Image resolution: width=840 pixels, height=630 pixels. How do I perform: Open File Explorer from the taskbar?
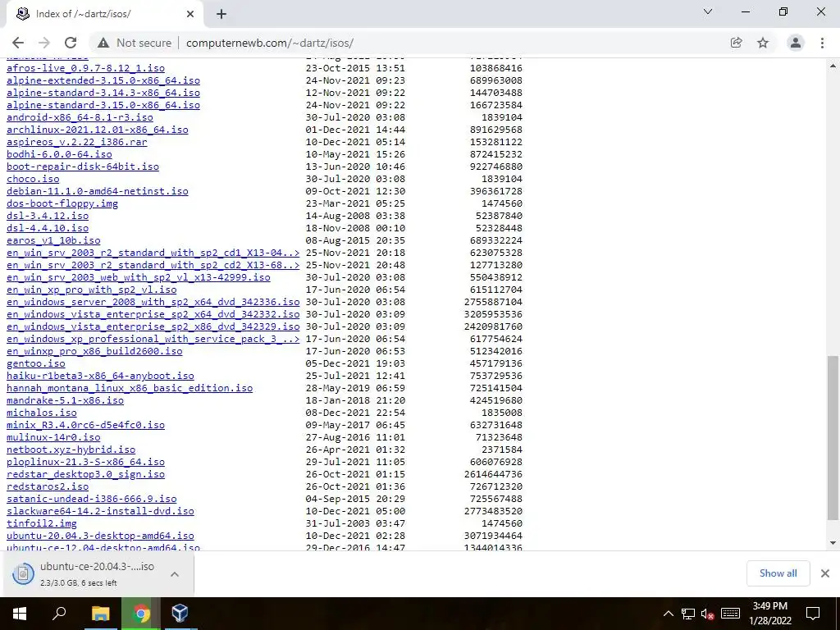(x=100, y=614)
